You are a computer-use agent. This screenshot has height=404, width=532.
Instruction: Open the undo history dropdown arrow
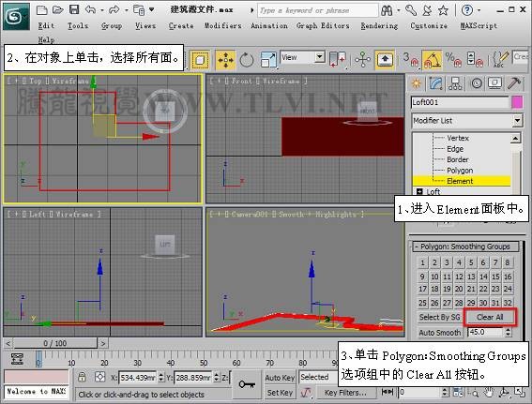pos(102,10)
